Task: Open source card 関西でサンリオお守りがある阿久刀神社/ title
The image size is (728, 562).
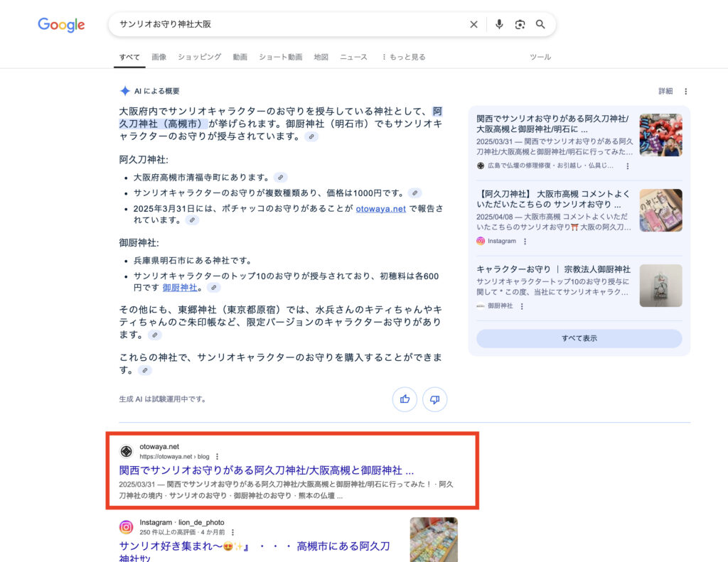Action: 552,124
